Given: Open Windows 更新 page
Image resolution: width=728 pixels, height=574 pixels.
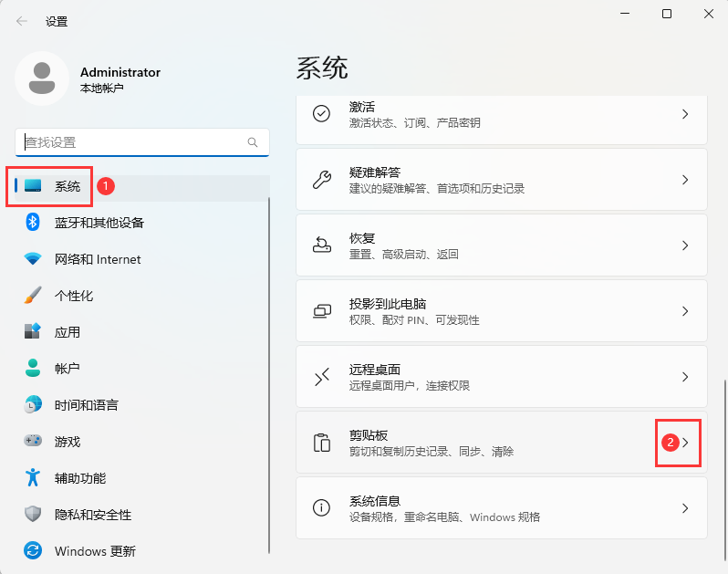Looking at the screenshot, I should pyautogui.click(x=141, y=551).
